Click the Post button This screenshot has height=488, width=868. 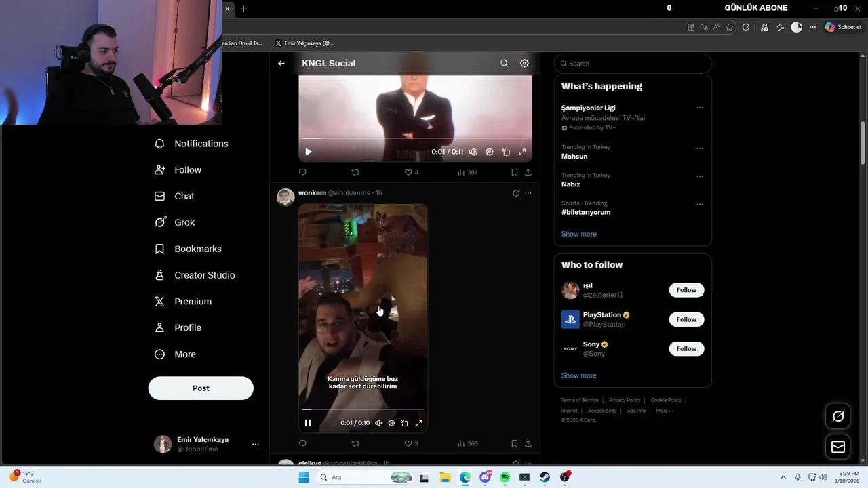point(201,388)
